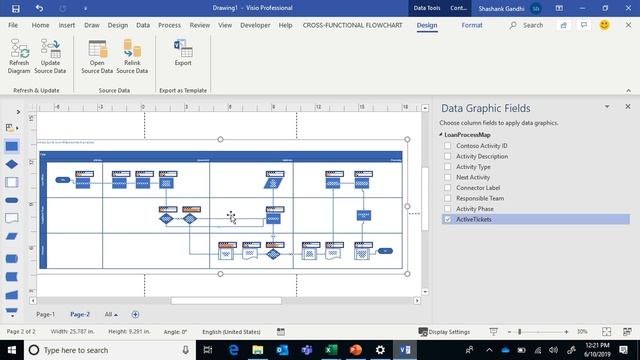Screen dimensions: 640x360
Task: Click the macro recording icon in status bar
Action: 281,331
